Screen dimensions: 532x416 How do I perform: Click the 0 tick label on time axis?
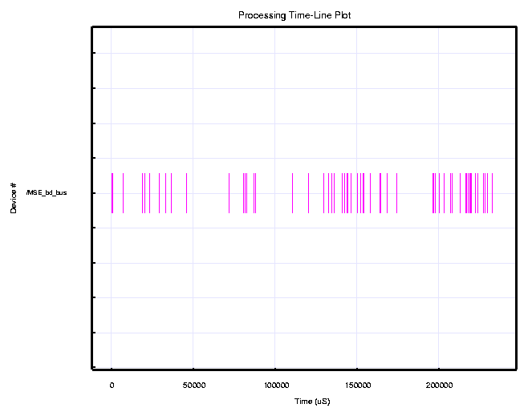point(112,386)
